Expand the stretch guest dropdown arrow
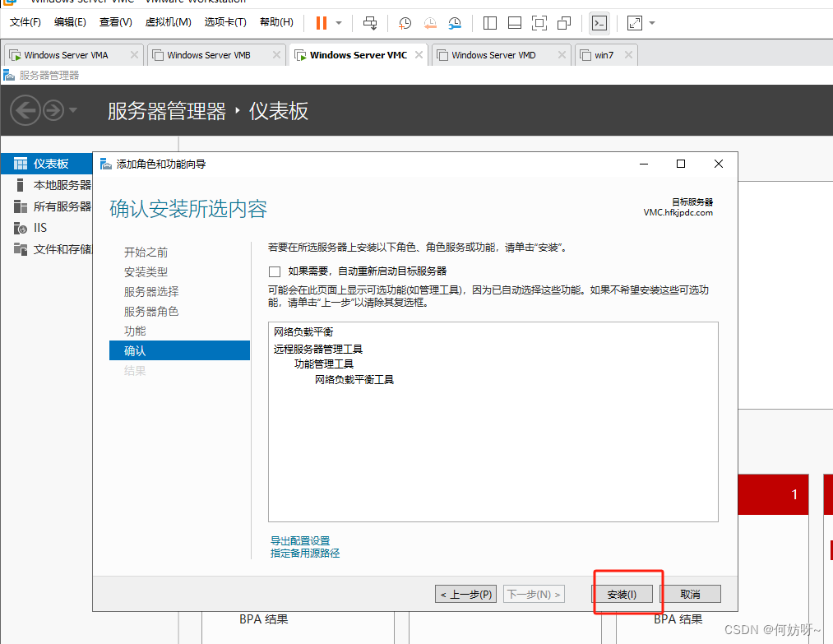The width and height of the screenshot is (833, 644). pos(652,23)
